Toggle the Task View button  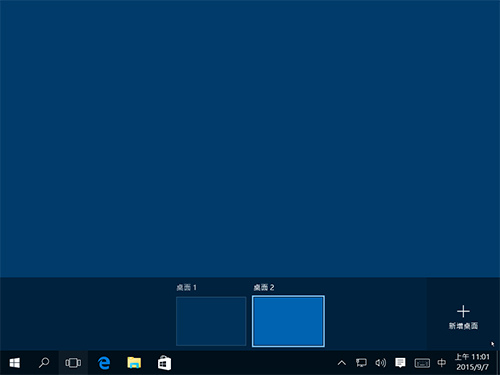point(73,363)
